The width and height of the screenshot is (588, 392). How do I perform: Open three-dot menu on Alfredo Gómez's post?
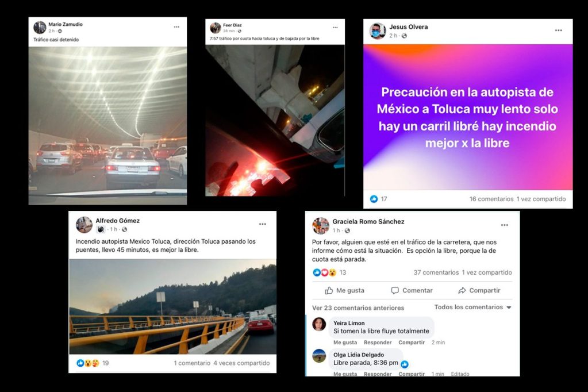(263, 224)
